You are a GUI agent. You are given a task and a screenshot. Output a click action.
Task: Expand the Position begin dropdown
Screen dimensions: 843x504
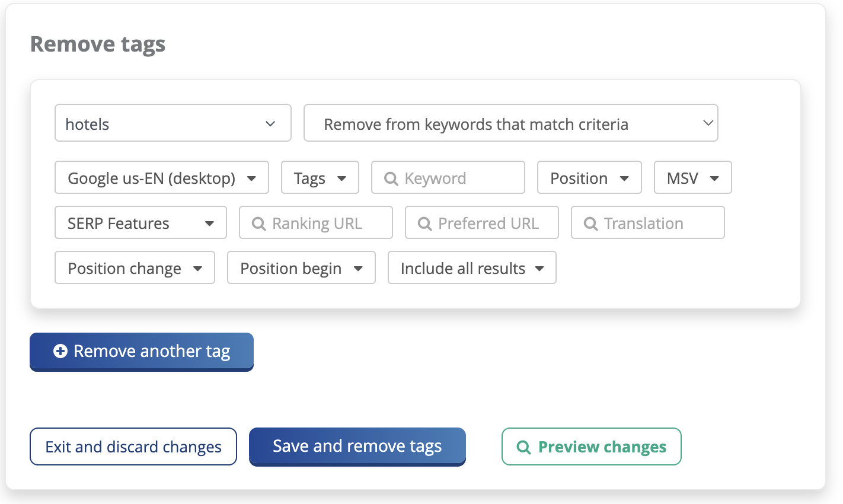tap(301, 268)
